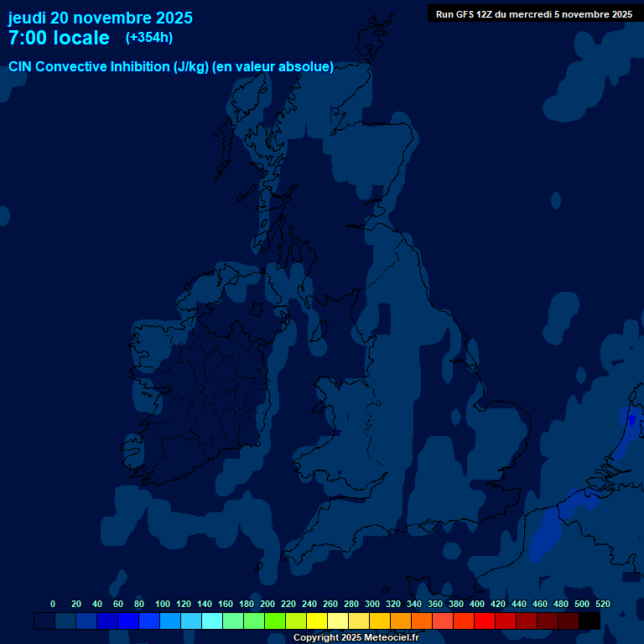The width and height of the screenshot is (644, 644).
Task: Select the dark red swatch between 420 and 440
Action: (505, 621)
